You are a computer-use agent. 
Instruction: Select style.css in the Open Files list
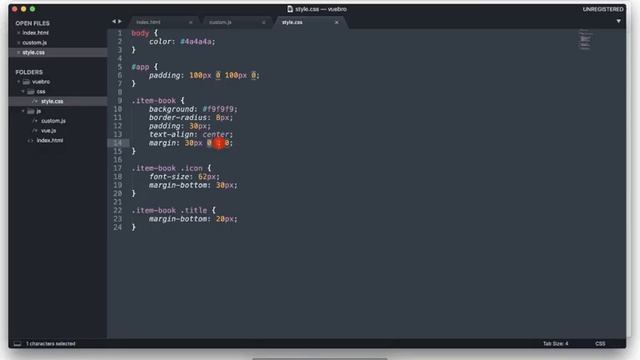coord(33,52)
